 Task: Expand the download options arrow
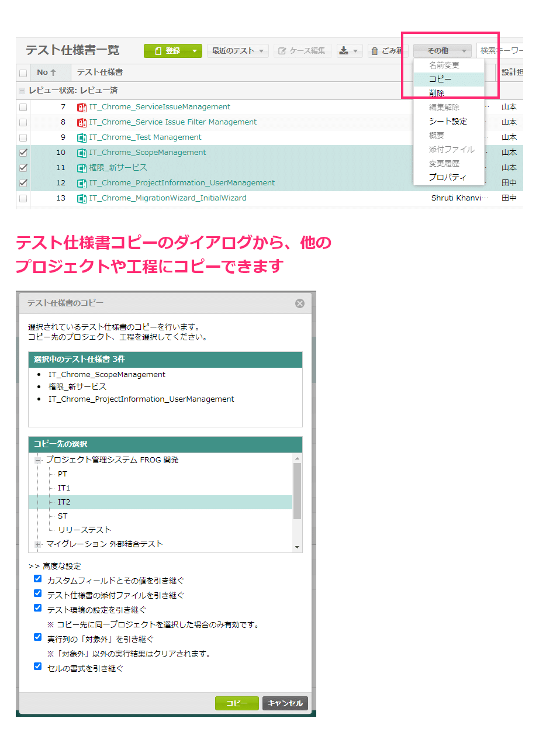click(356, 51)
